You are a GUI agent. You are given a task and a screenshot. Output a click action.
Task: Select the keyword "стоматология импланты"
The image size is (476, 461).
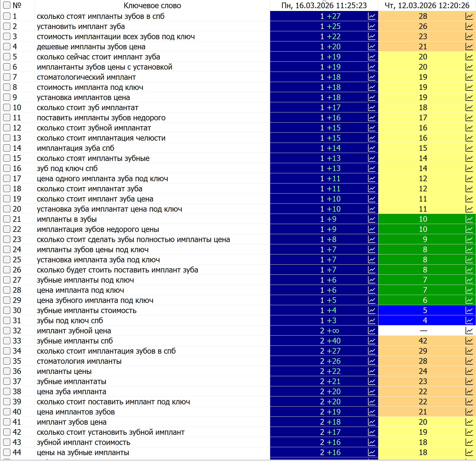[79, 361]
